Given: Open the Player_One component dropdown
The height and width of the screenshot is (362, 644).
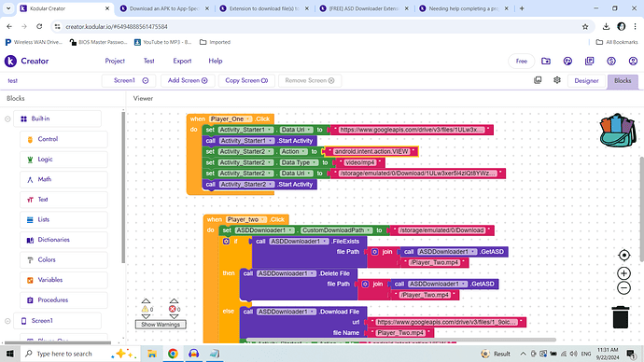Looking at the screenshot, I should [x=248, y=119].
